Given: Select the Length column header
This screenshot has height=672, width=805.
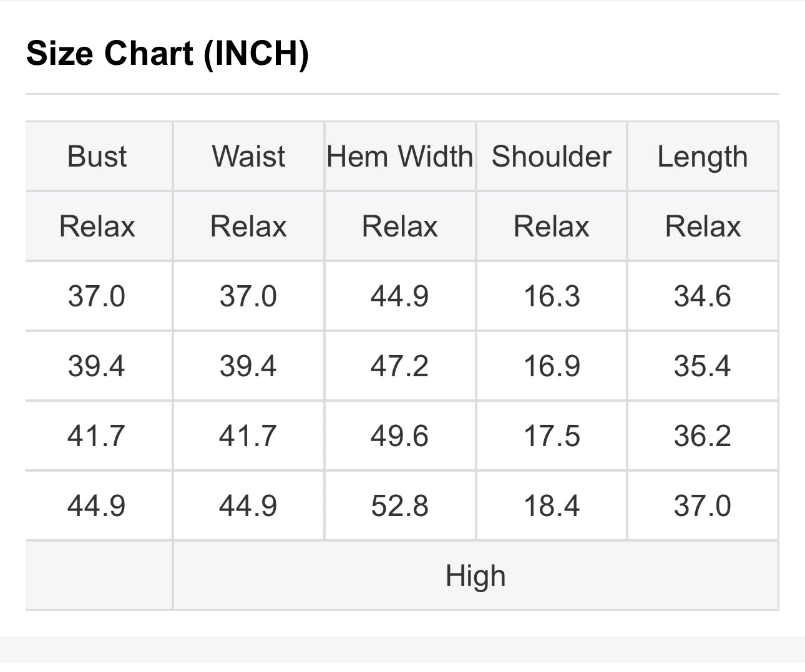Looking at the screenshot, I should point(702,156).
